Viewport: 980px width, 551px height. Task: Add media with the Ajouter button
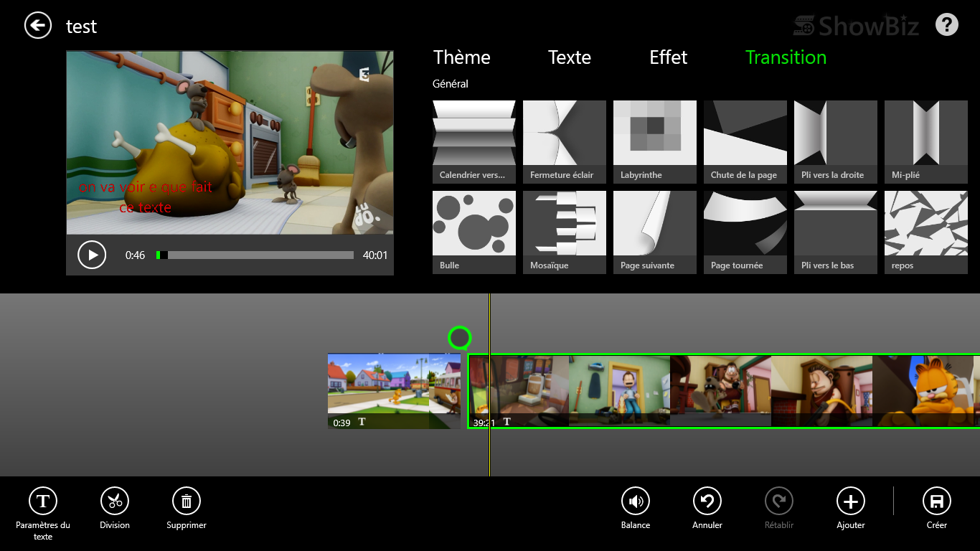coord(851,501)
